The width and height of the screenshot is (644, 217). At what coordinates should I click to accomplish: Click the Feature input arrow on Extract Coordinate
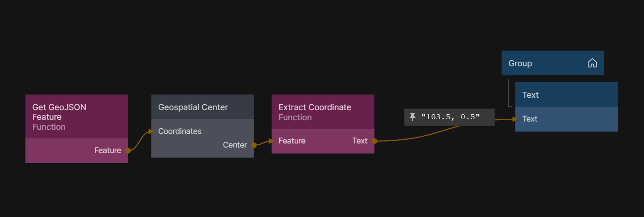(x=272, y=141)
